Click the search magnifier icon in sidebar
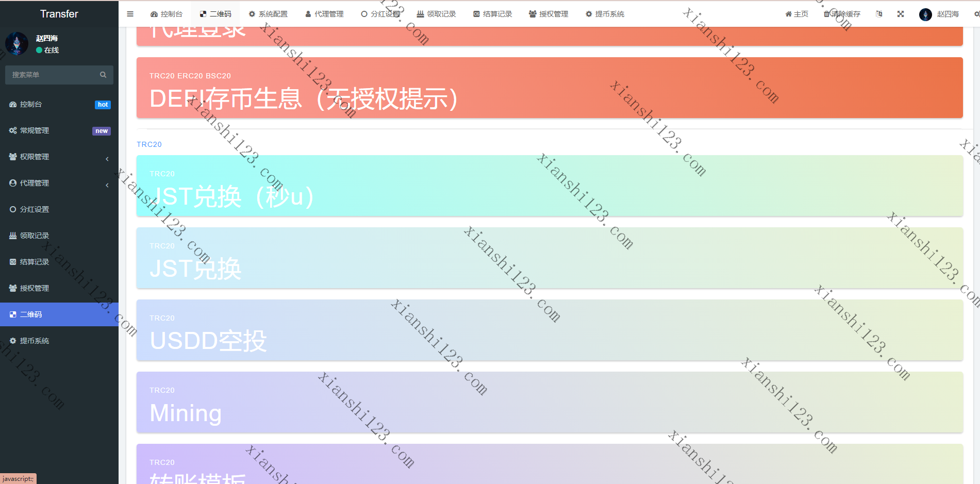 103,75
